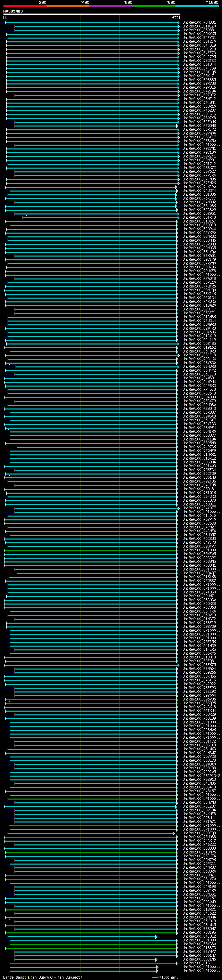Screen dimensions: 222x980
Task: Open the UniRef100_P0C0W9 hit
Action: 199,902
